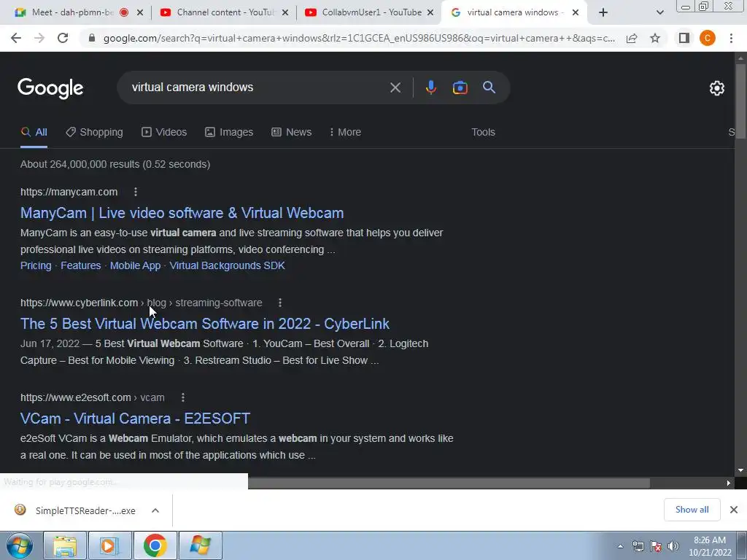Select the All results filter
This screenshot has height=560, width=747.
click(x=34, y=133)
